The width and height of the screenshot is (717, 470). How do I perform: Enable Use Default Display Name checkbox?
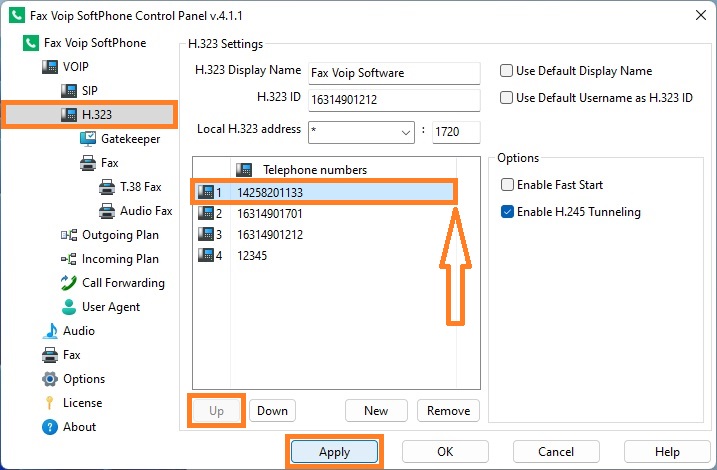506,70
